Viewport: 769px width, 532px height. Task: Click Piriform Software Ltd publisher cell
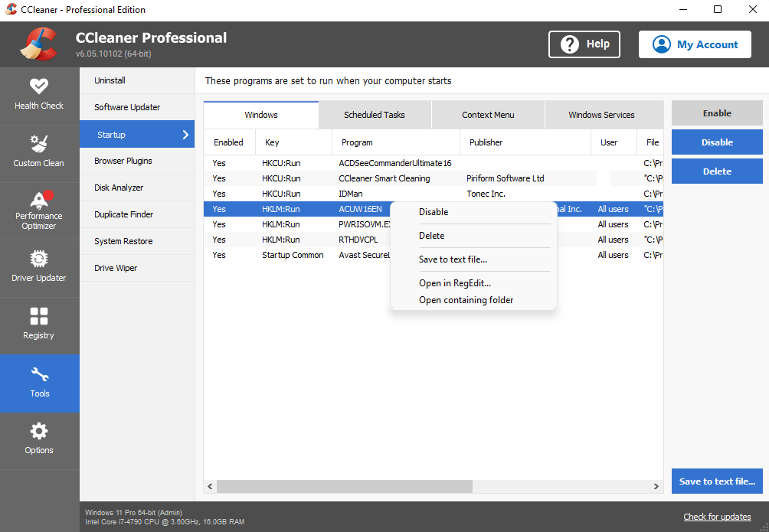[x=506, y=178]
